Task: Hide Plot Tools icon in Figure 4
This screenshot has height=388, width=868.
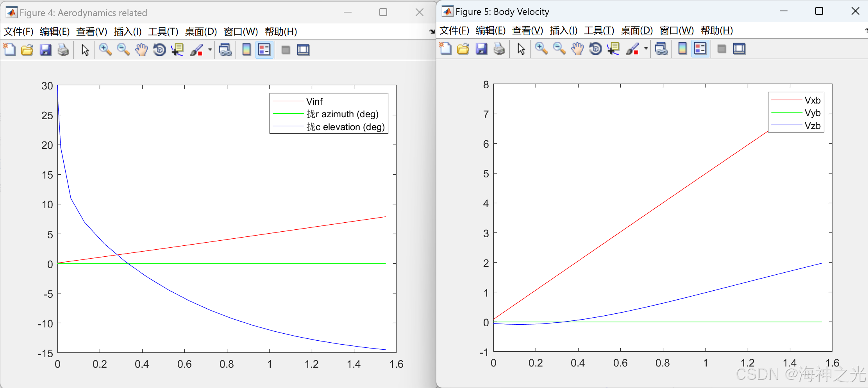Action: click(286, 50)
